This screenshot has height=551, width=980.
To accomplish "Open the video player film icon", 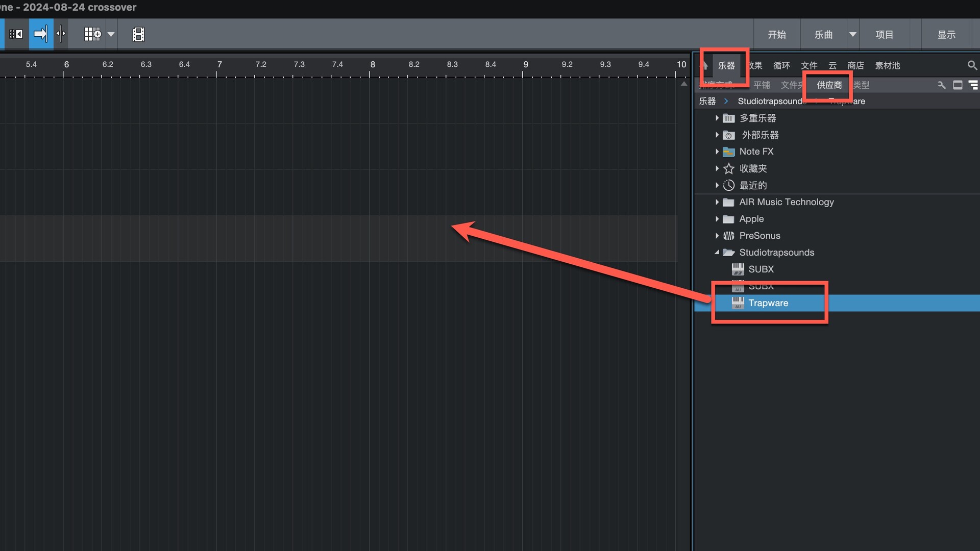I will [x=138, y=34].
